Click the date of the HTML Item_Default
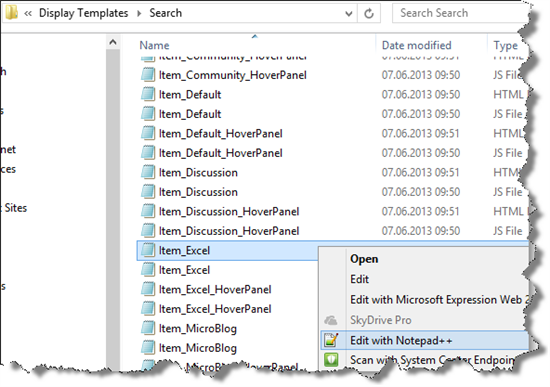The image size is (550, 387). pyautogui.click(x=421, y=94)
